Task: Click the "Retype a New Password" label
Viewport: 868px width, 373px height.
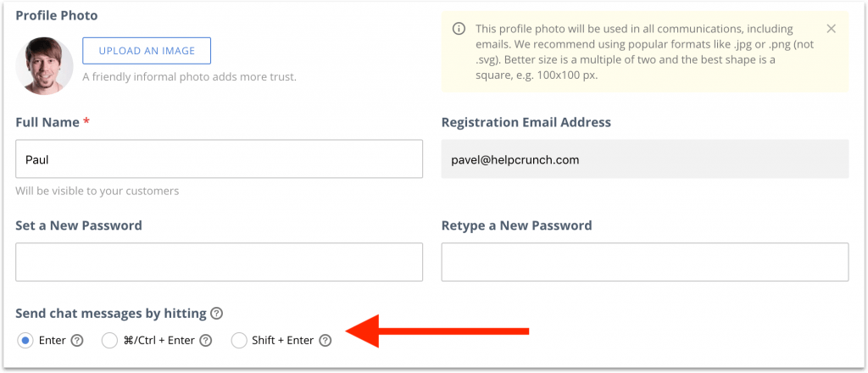Action: tap(516, 225)
